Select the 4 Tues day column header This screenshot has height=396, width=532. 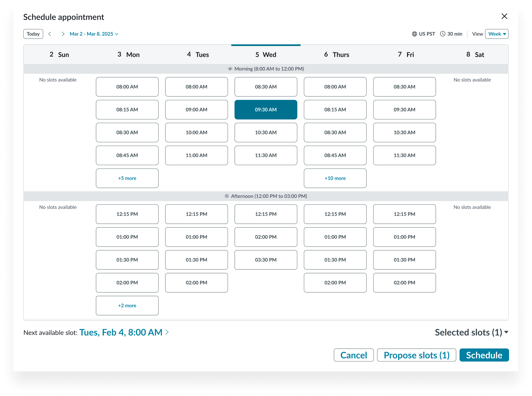[198, 55]
